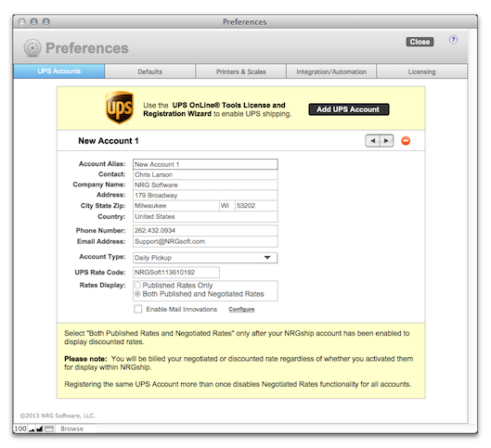The width and height of the screenshot is (491, 448).
Task: Click the zoom out icon in status bar
Action: [x=32, y=429]
